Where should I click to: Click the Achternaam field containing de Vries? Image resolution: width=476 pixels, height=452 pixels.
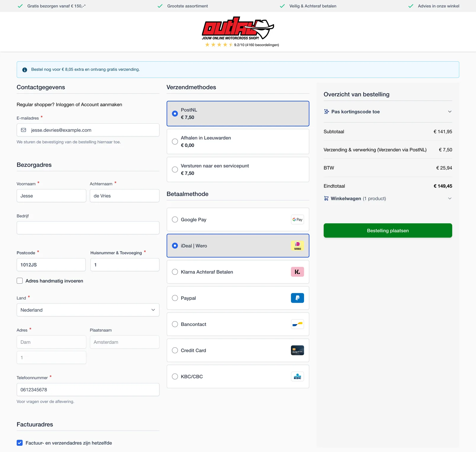point(125,196)
